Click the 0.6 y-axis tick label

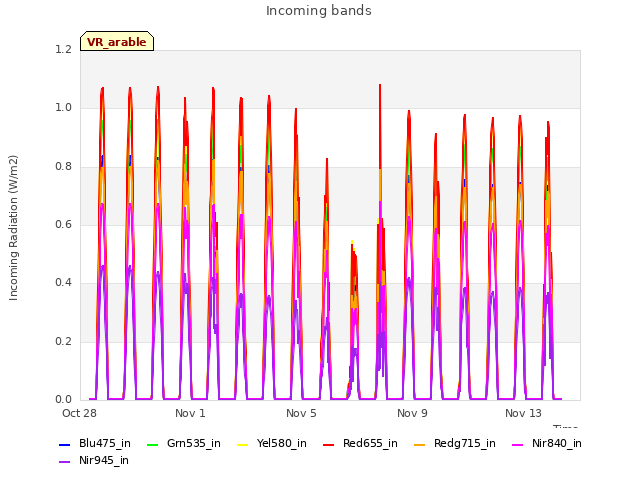[x=64, y=224]
